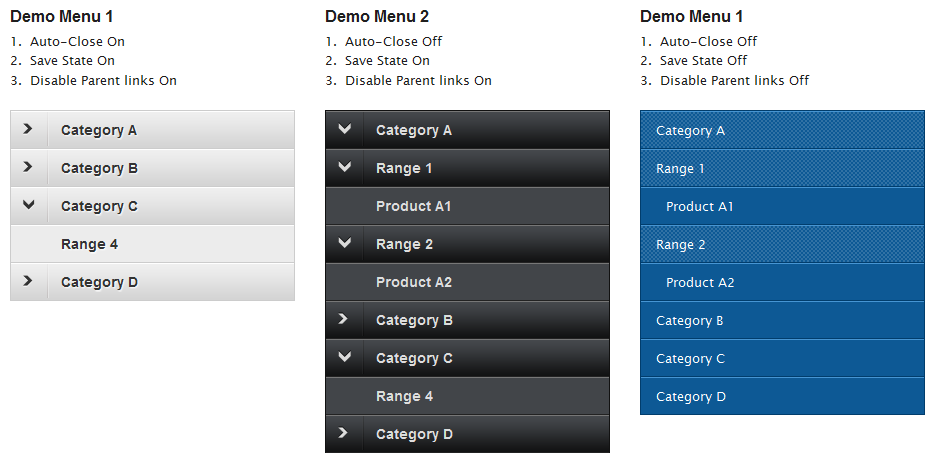Collapse Category C via its down chevron in light gray menu
The width and height of the screenshot is (935, 463).
(28, 205)
